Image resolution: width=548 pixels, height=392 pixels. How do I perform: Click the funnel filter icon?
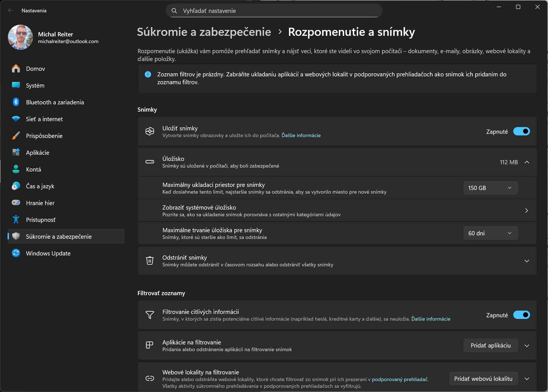150,315
